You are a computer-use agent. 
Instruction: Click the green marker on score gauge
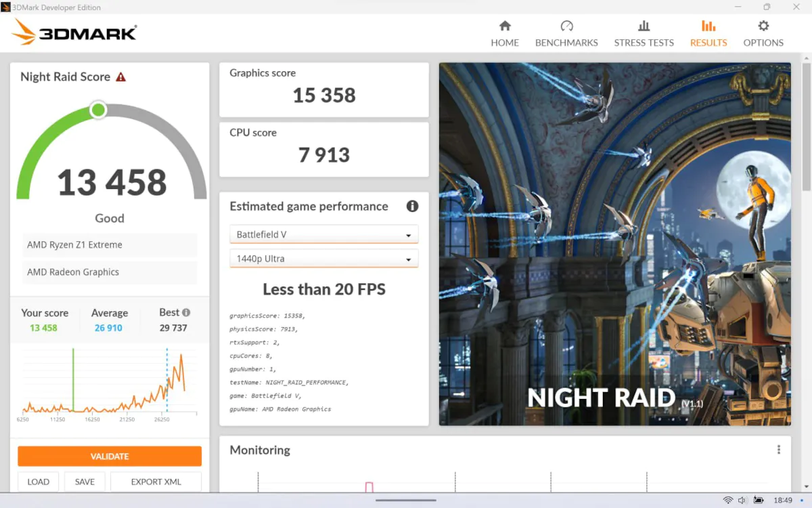(x=99, y=110)
